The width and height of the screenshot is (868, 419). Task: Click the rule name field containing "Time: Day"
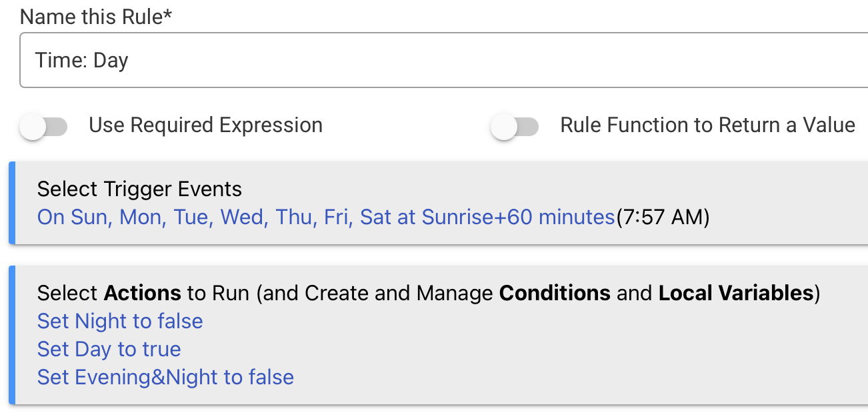pos(440,61)
